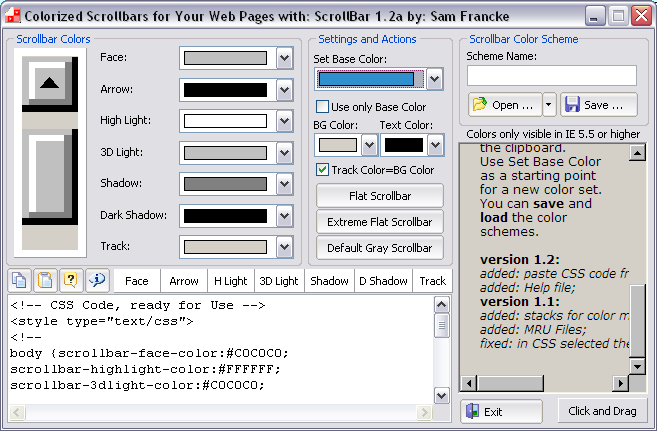
Task: Click the BG Color beige swatch
Action: pyautogui.click(x=338, y=145)
